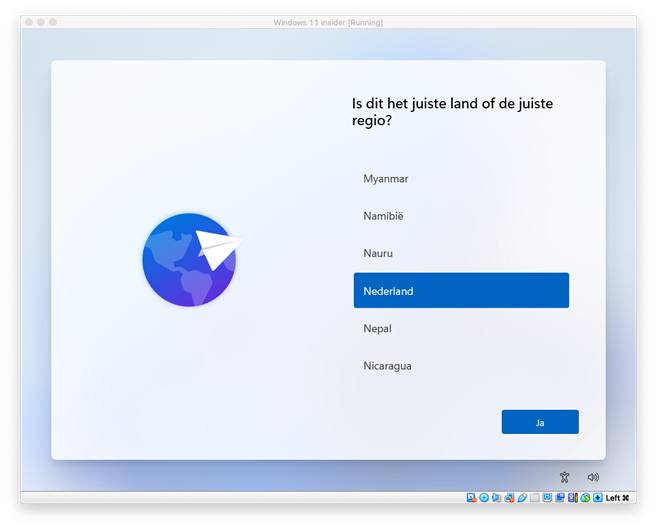The height and width of the screenshot is (529, 657).
Task: Select Namibië in the country list
Action: tap(461, 216)
